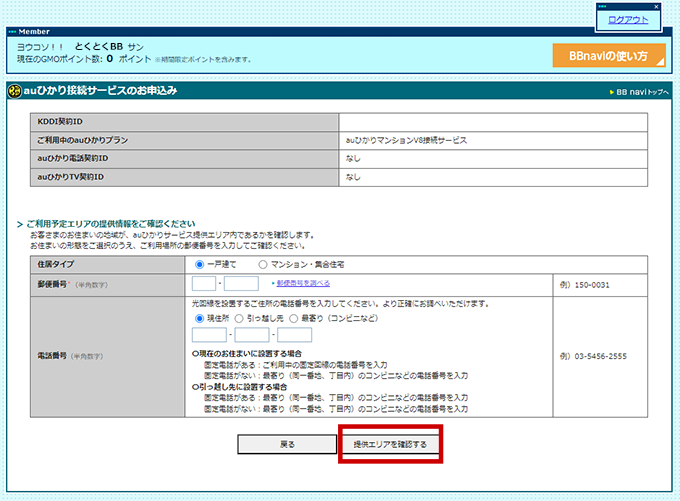Open the 郵便番号を調べる lookup link
The width and height of the screenshot is (680, 501).
tap(301, 285)
